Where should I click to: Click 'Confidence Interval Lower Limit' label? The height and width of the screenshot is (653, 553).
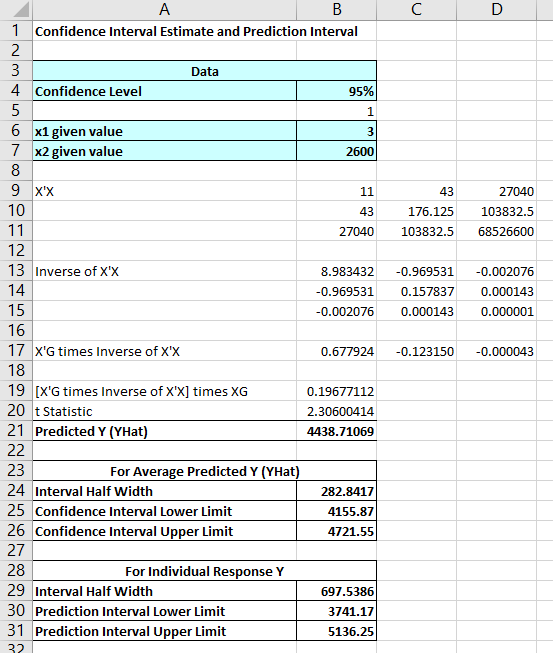[x=164, y=511]
